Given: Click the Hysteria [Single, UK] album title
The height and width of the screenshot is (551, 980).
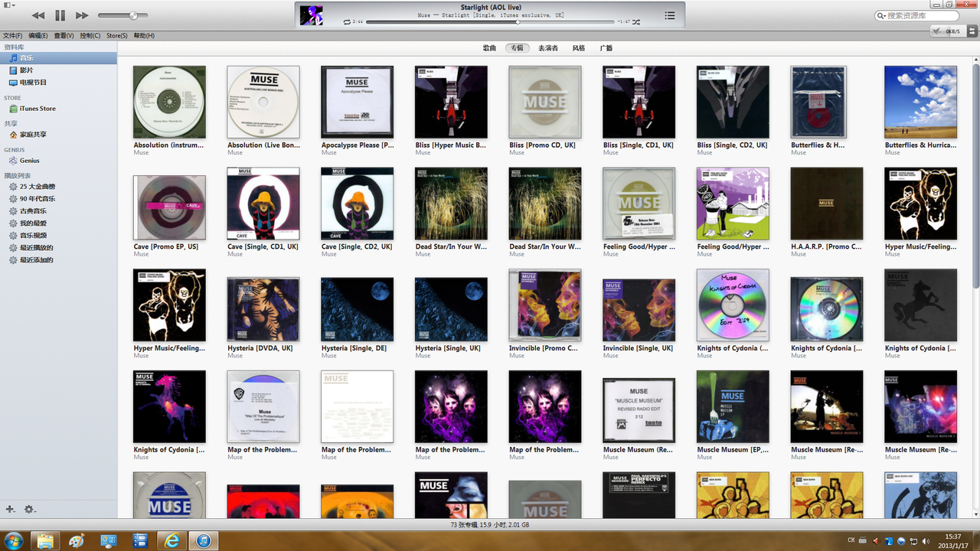Looking at the screenshot, I should click(x=448, y=348).
